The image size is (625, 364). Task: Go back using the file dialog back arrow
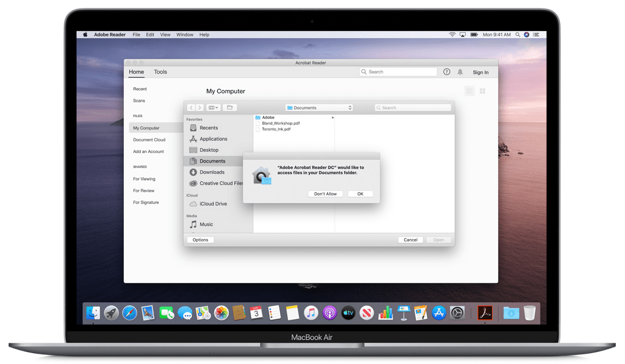point(191,107)
